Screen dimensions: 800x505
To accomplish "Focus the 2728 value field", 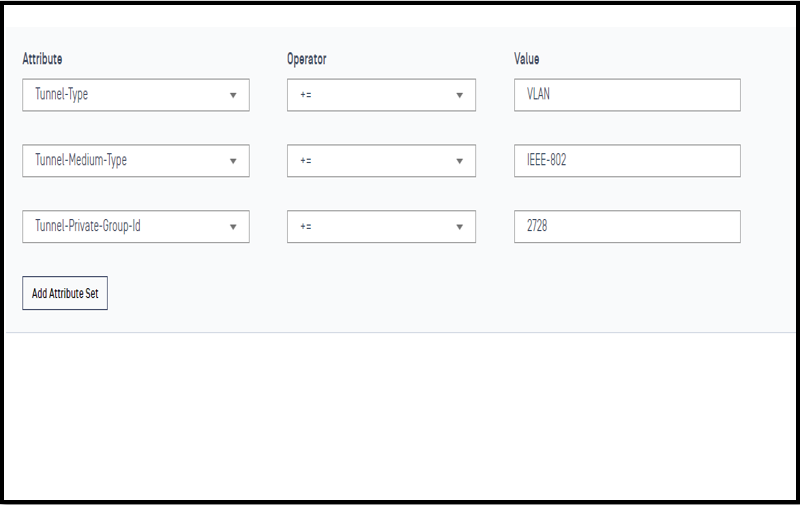I will [x=627, y=226].
